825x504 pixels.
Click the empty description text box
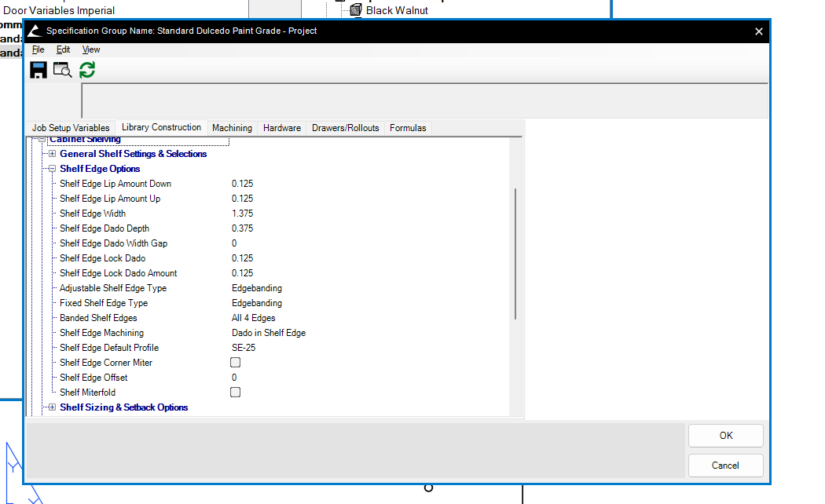(424, 101)
